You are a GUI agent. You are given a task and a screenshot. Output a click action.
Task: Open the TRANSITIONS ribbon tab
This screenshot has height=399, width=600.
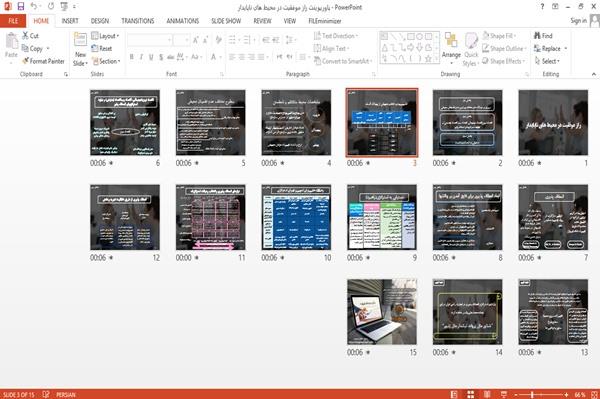[x=138, y=21]
